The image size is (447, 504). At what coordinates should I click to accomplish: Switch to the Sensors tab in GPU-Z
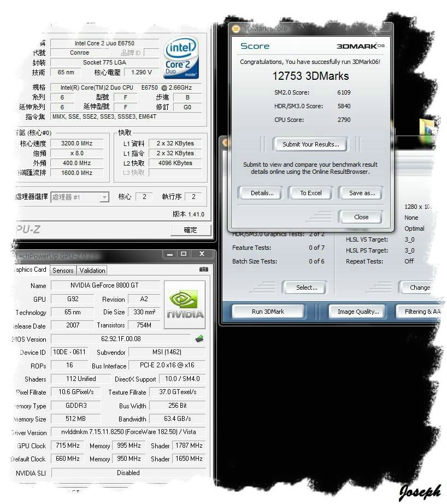tap(62, 270)
